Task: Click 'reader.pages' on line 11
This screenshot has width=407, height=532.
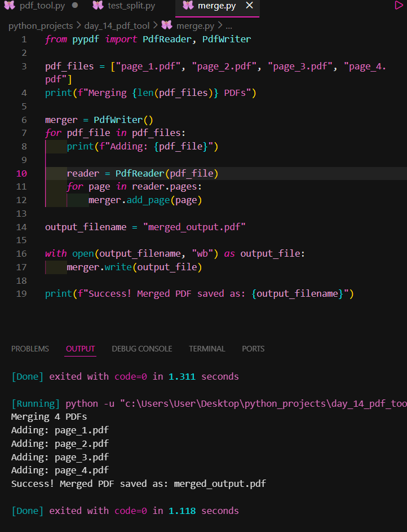Action: [x=165, y=187]
